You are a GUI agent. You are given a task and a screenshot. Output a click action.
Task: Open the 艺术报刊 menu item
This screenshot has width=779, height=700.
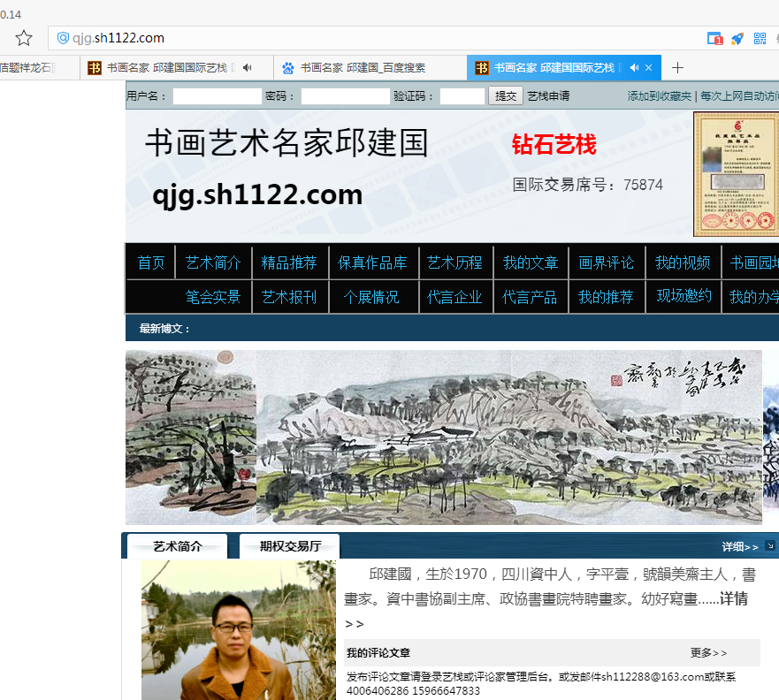point(289,297)
